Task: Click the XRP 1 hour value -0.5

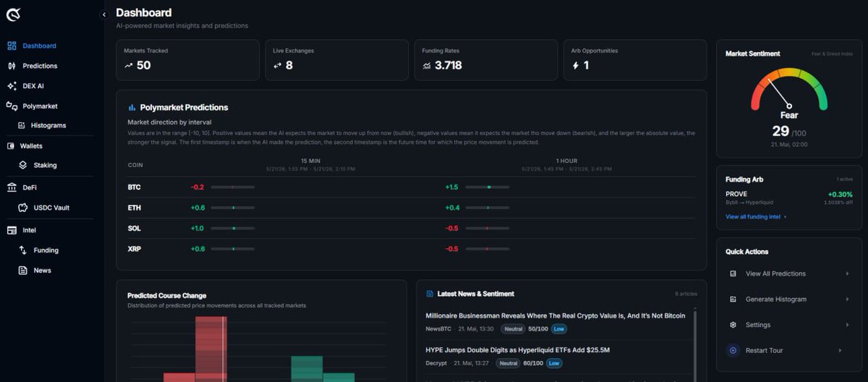Action: (452, 249)
